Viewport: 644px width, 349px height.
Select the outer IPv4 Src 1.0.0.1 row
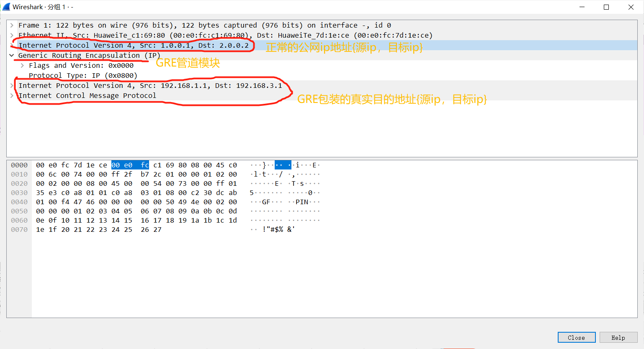coord(322,45)
